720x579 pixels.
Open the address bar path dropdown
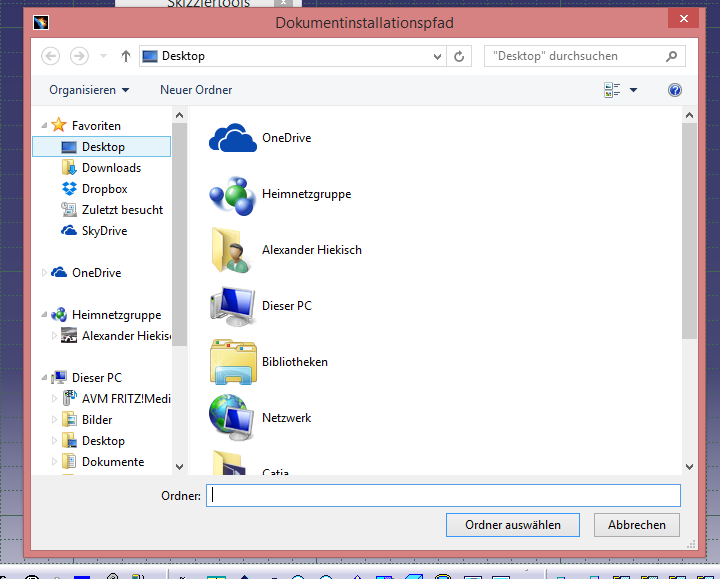(x=438, y=56)
